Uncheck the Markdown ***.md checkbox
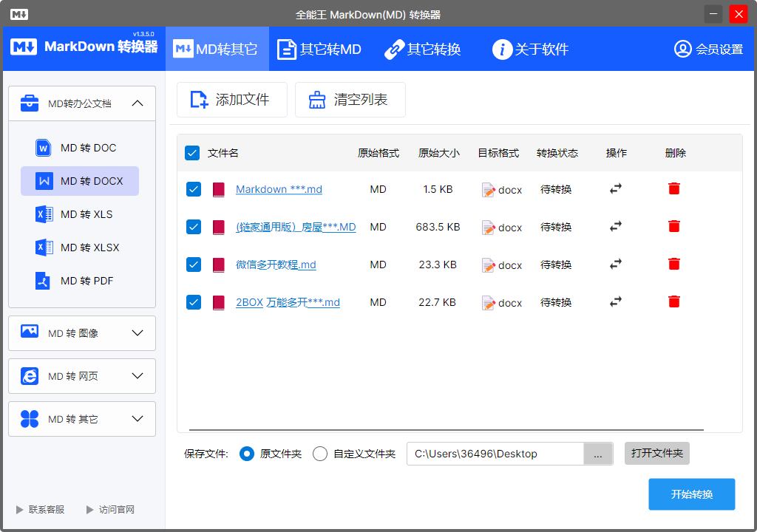The image size is (757, 532). click(x=194, y=189)
